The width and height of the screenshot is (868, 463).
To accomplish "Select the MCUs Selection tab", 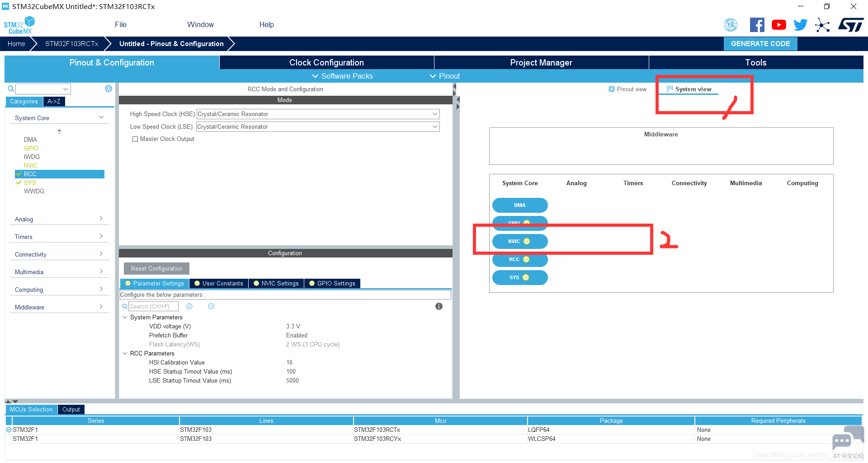I will coord(31,409).
